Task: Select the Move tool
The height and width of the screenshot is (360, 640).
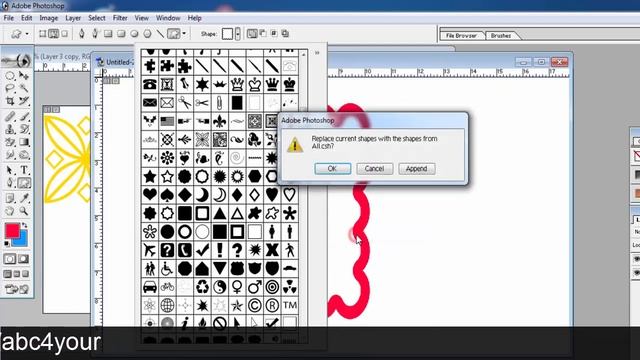Action: 24,76
